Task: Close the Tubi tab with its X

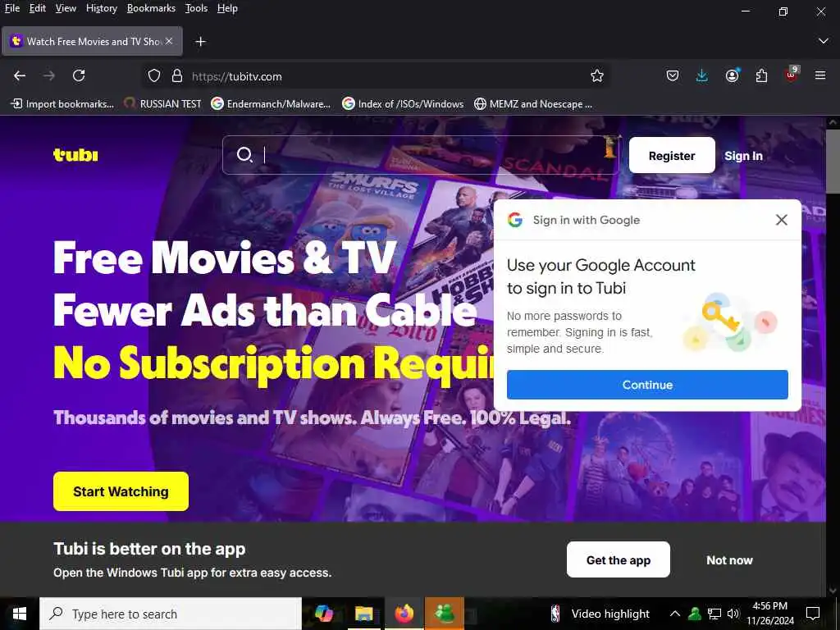Action: 169,41
